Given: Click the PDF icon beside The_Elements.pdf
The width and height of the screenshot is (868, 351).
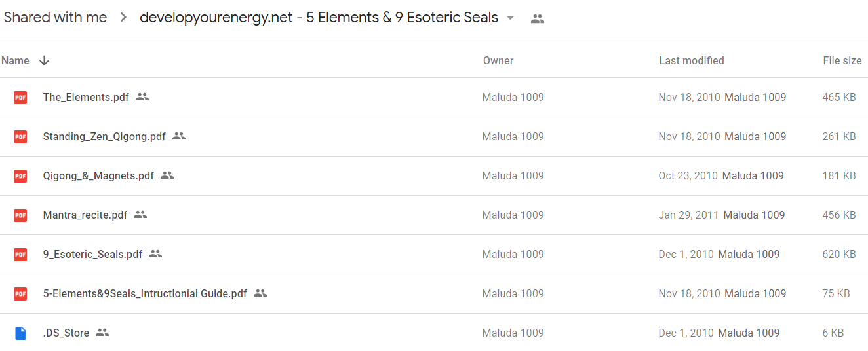Looking at the screenshot, I should click(x=20, y=98).
